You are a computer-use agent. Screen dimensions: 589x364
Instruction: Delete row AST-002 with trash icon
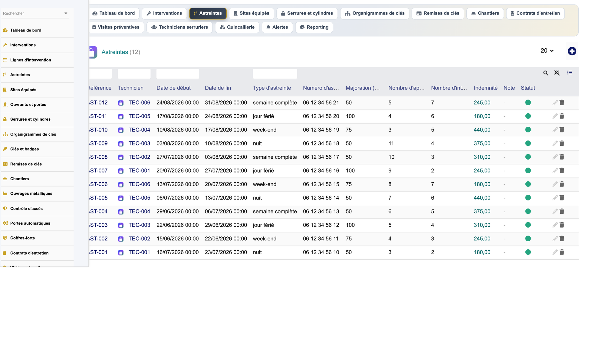pyautogui.click(x=562, y=239)
